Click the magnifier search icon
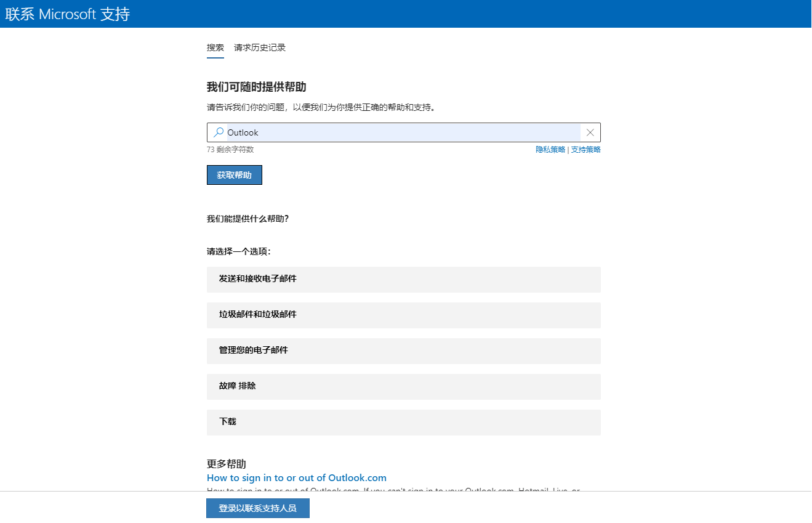 tap(219, 132)
